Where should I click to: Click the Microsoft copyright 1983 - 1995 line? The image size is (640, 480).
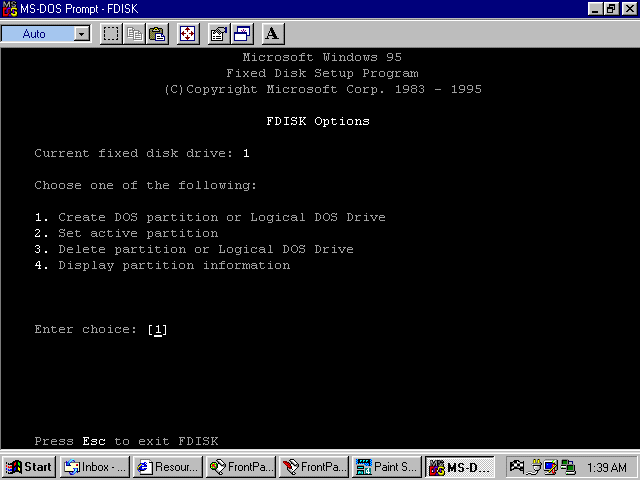[323, 89]
